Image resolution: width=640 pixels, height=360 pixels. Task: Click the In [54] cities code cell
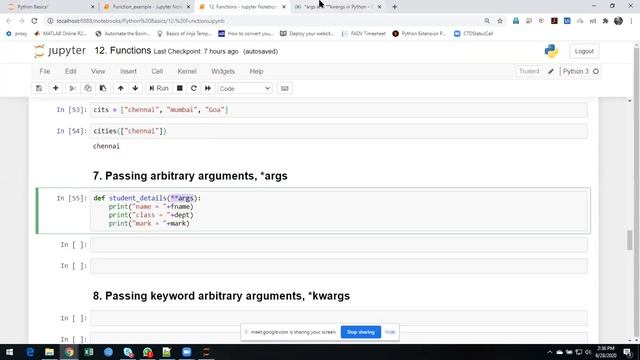[339, 131]
